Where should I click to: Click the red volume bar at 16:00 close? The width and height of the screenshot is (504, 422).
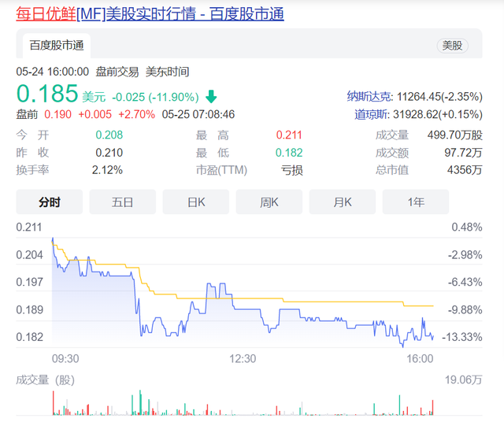[432, 407]
